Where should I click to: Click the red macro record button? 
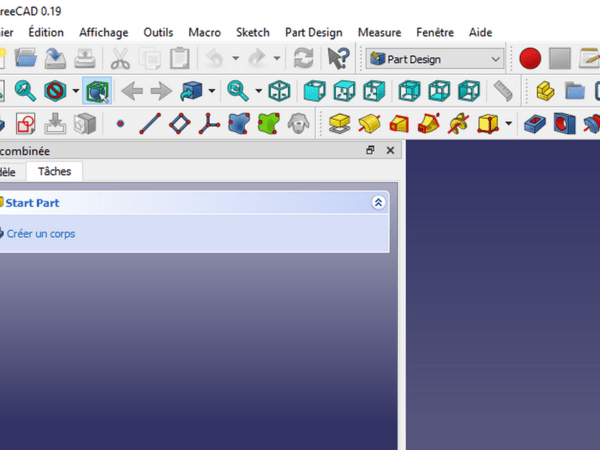click(x=530, y=59)
